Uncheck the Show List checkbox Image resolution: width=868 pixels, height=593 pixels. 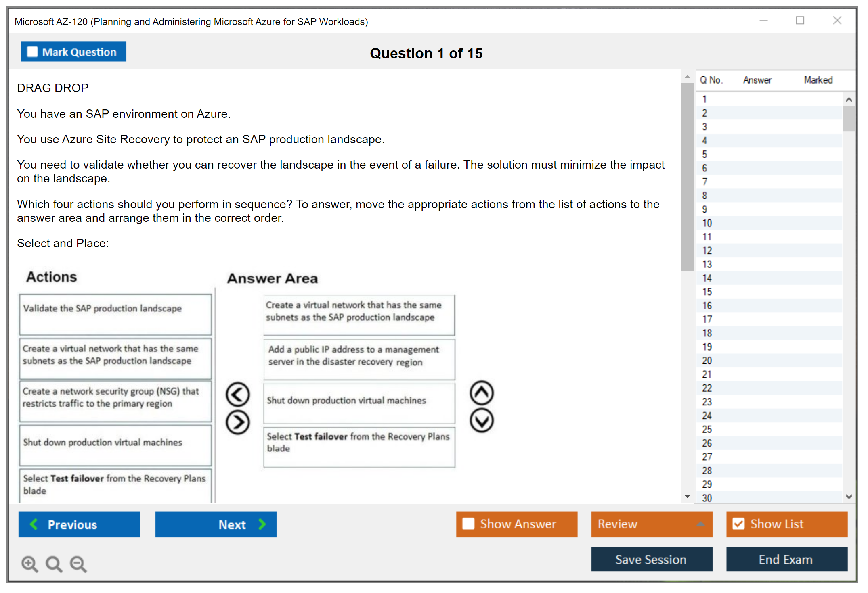point(738,524)
